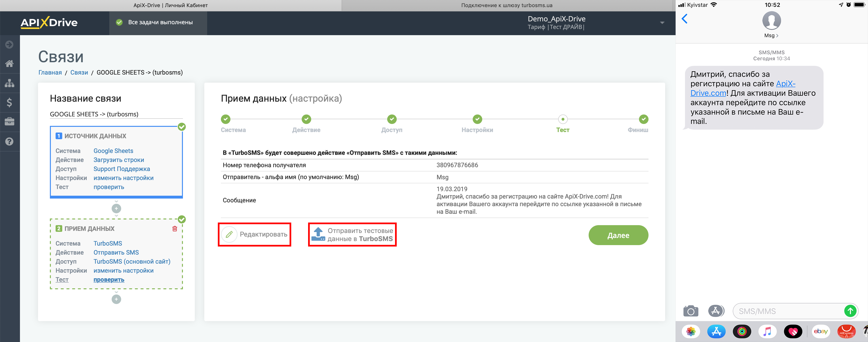Open Главная breadcrumb link
Image resolution: width=868 pixels, height=342 pixels.
click(x=50, y=72)
